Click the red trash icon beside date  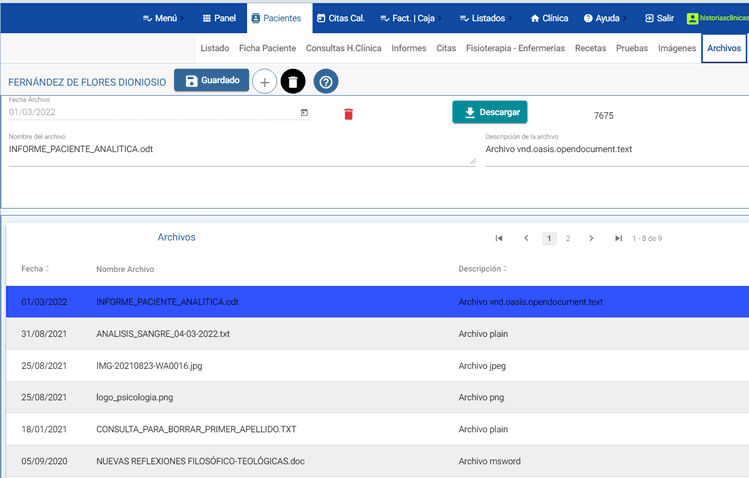(348, 114)
